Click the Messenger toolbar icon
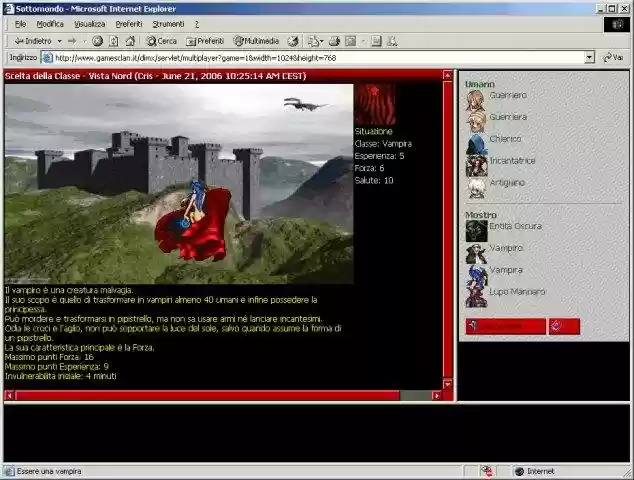Viewport: 634px width, 480px height. tap(392, 41)
